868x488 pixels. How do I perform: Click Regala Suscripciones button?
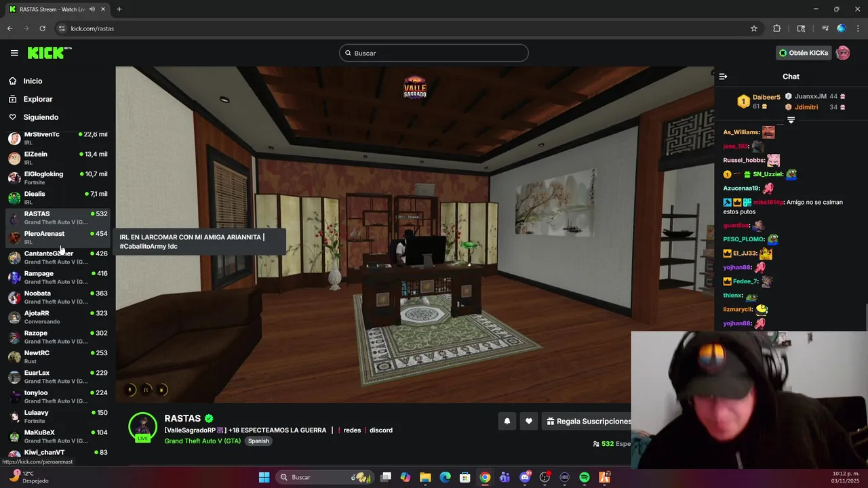pos(587,421)
